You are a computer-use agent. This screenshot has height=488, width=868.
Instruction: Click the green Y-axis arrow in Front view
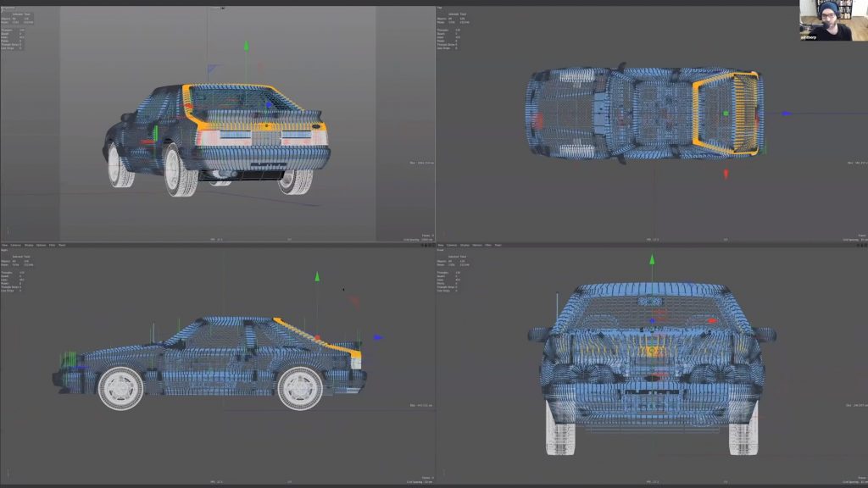tap(652, 259)
